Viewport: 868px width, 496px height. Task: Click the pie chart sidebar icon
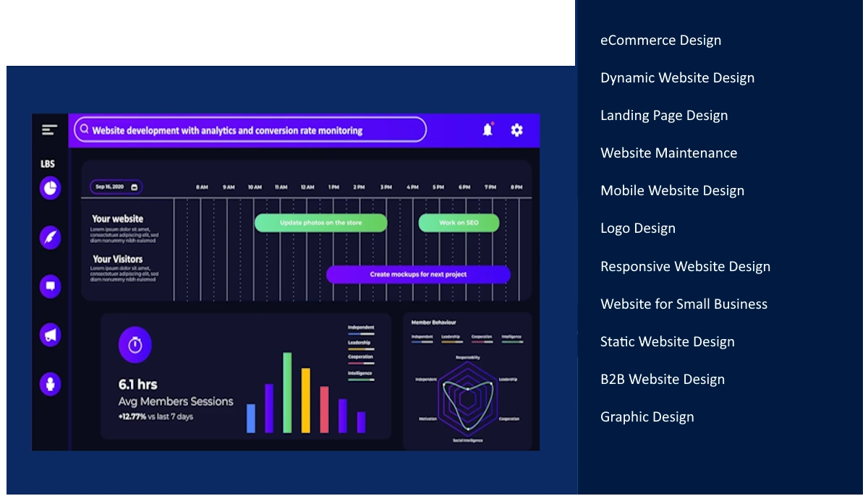click(x=50, y=189)
